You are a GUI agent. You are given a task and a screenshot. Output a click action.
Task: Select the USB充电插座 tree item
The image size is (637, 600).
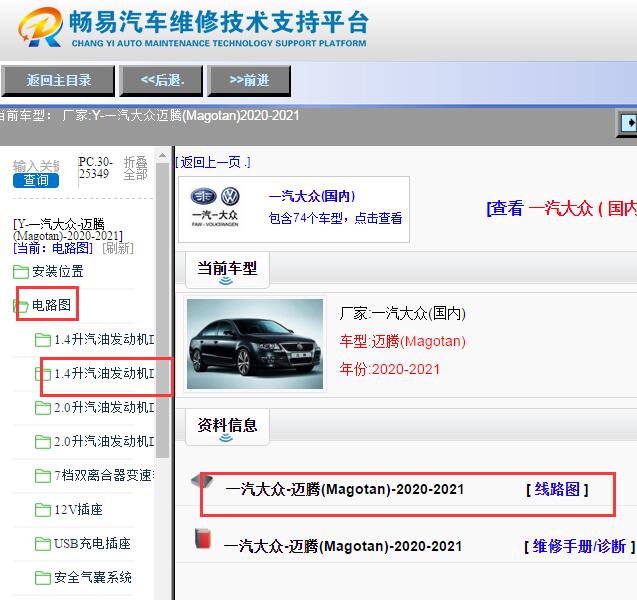click(x=92, y=544)
